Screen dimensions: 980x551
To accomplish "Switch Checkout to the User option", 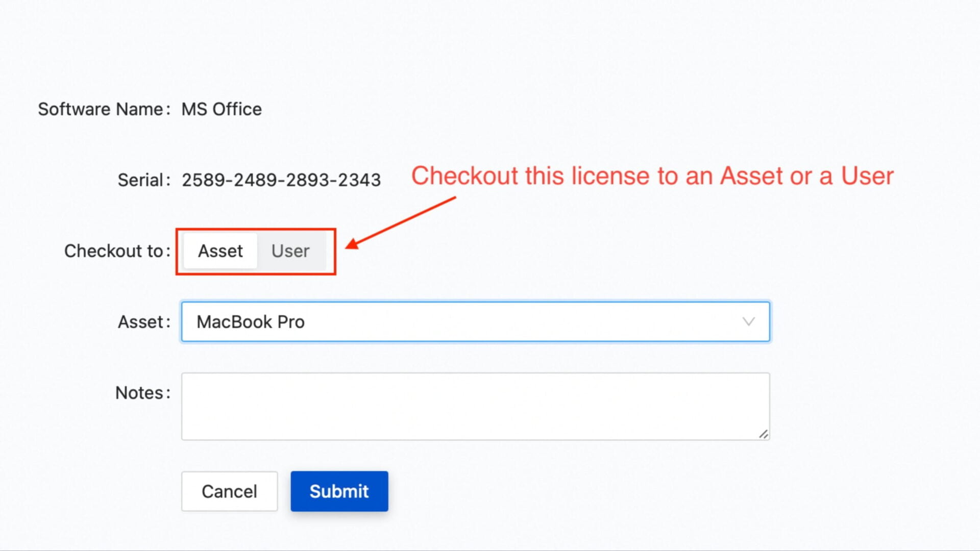I will pyautogui.click(x=290, y=251).
